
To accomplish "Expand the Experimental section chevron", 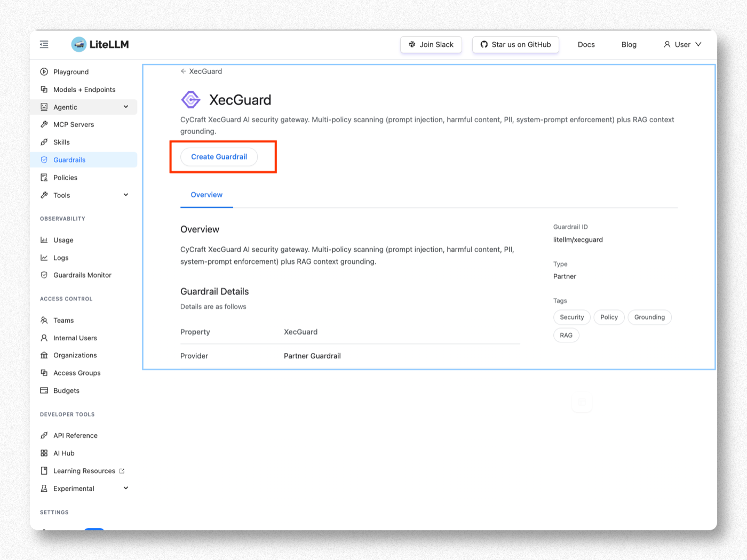I will 126,488.
